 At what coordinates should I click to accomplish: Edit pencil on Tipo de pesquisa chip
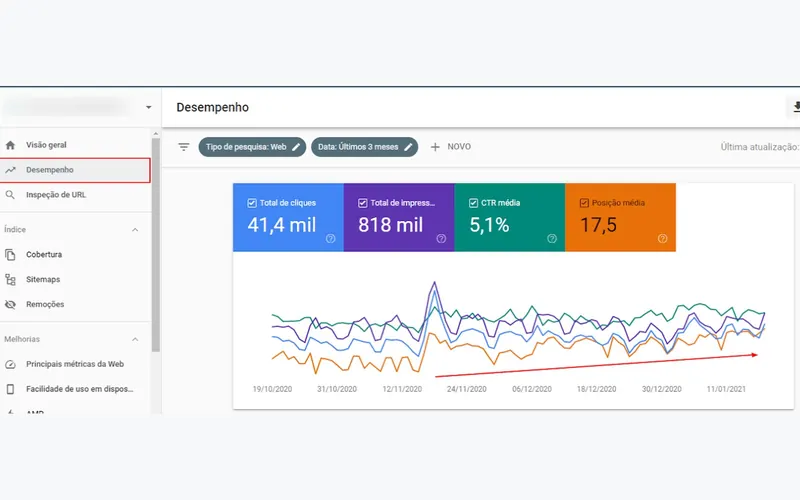coord(296,147)
